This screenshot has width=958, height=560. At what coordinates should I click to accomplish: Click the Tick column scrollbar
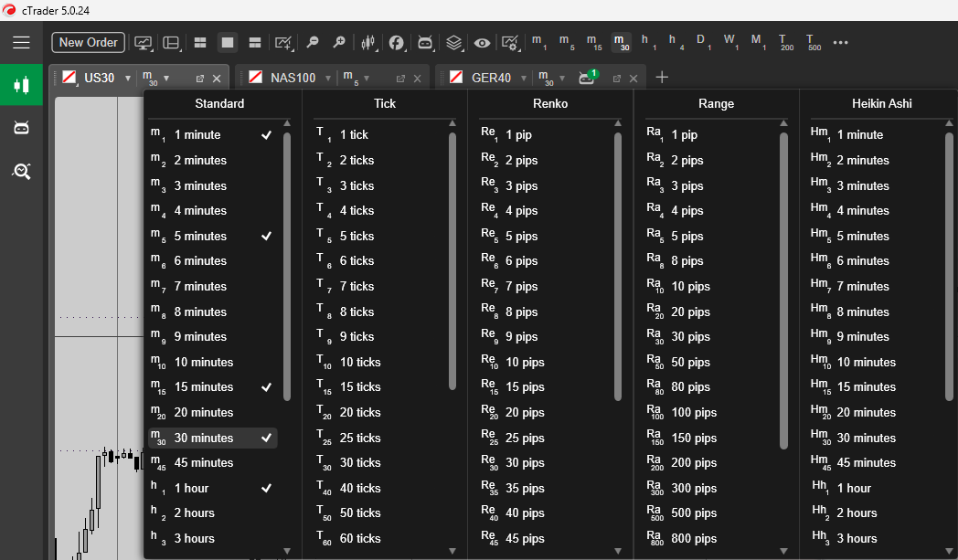pyautogui.click(x=452, y=260)
